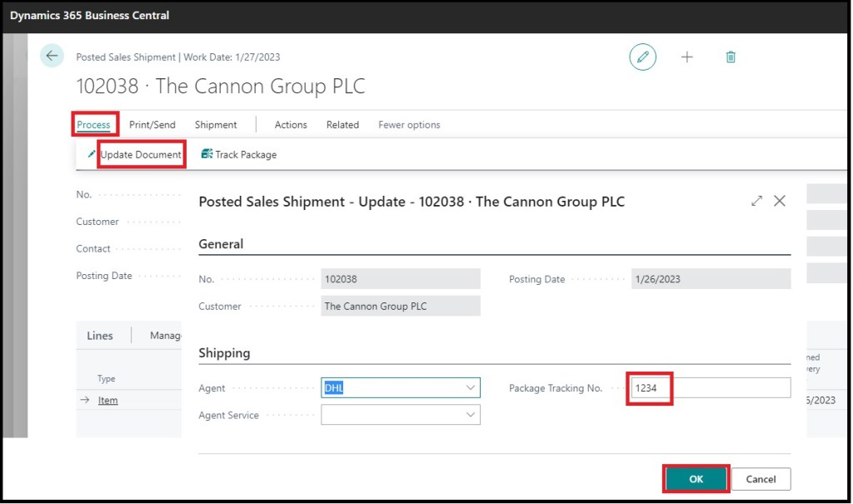This screenshot has width=853, height=504.
Task: Open the Related menu
Action: point(342,125)
